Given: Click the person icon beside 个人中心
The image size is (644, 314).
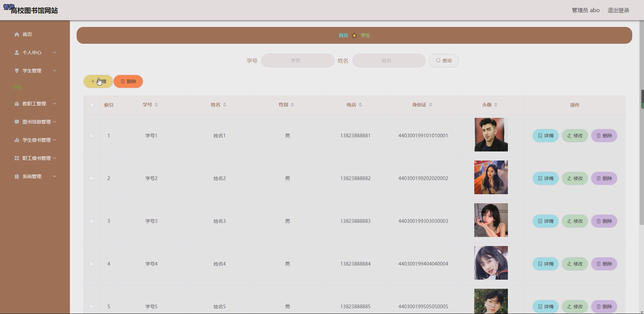Looking at the screenshot, I should coord(17,53).
